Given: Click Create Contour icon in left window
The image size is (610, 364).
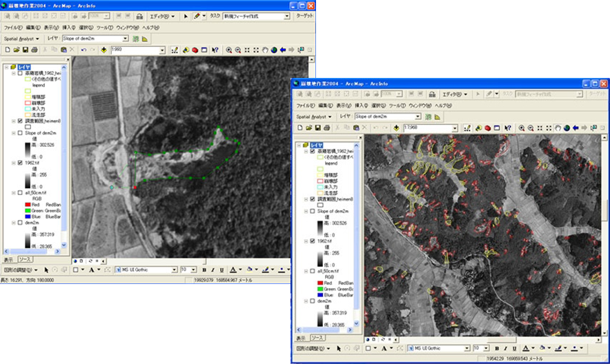Looking at the screenshot, I should pos(136,39).
